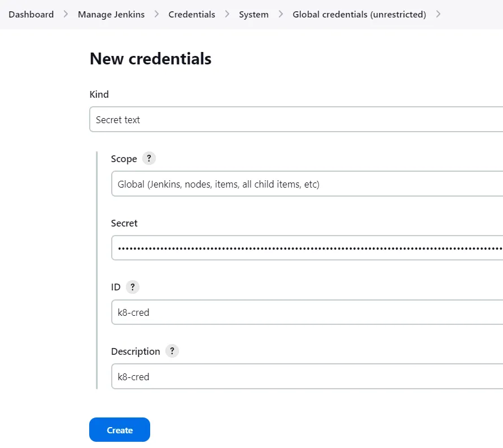Open the System breadcrumb link
The image size is (503, 448).
click(253, 14)
